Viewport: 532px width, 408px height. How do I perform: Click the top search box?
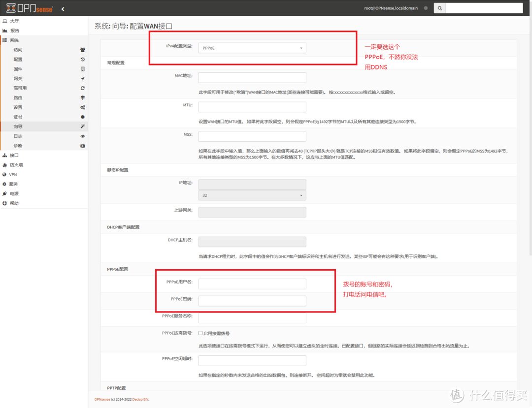tap(484, 8)
